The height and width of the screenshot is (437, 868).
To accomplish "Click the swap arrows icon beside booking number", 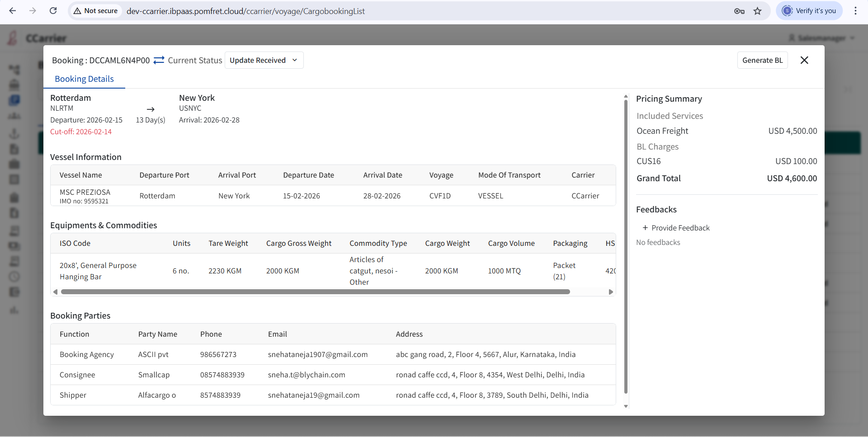I will pos(159,60).
